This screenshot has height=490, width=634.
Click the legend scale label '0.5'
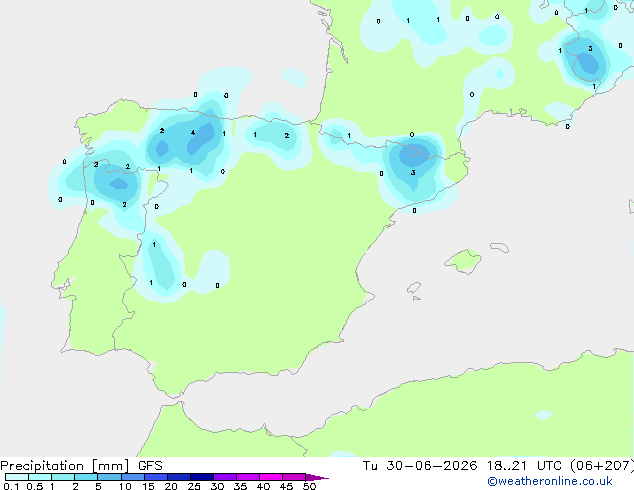pyautogui.click(x=34, y=486)
